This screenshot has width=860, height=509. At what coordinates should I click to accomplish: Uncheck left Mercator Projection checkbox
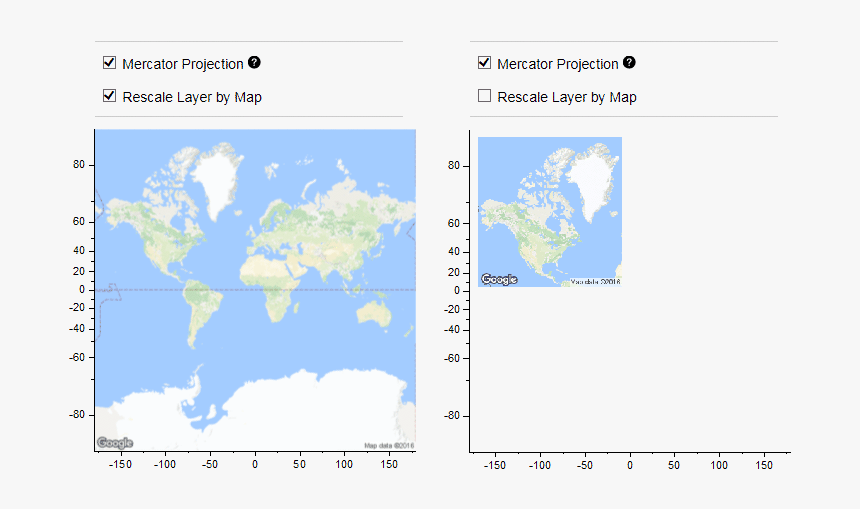click(x=109, y=63)
